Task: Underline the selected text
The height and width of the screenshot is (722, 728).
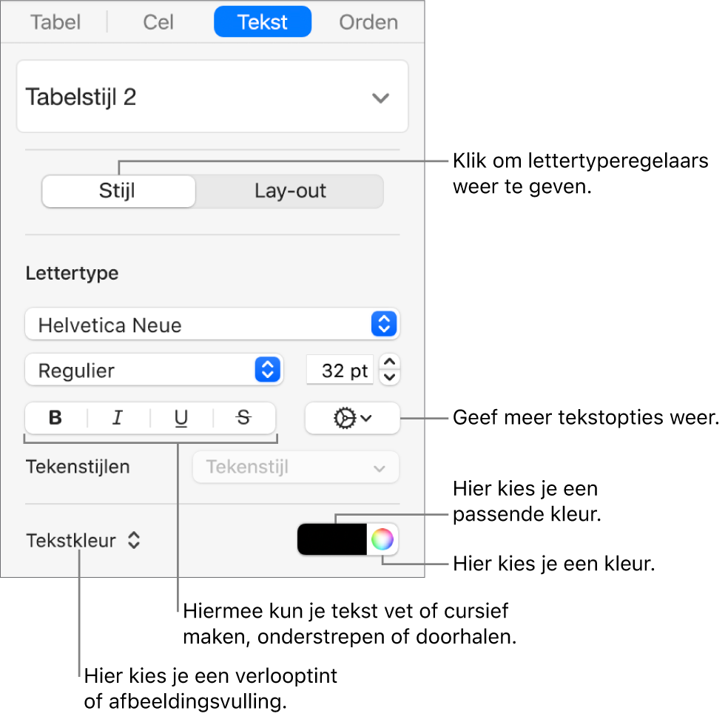Action: coord(181,418)
